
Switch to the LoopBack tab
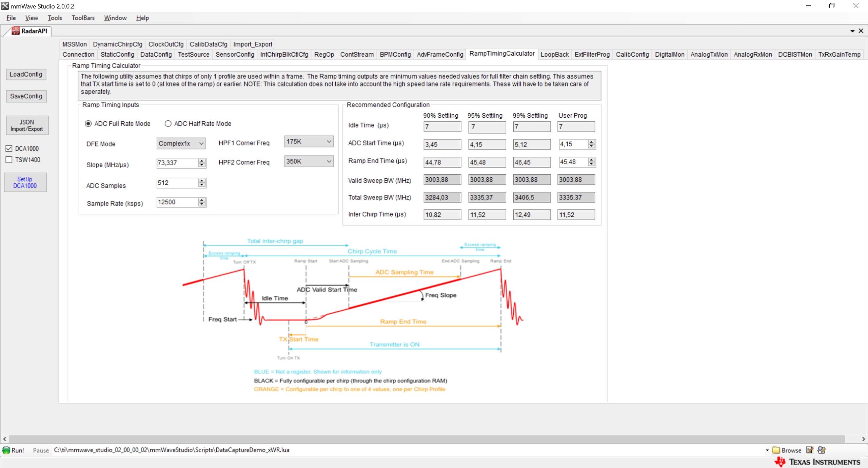pos(555,54)
